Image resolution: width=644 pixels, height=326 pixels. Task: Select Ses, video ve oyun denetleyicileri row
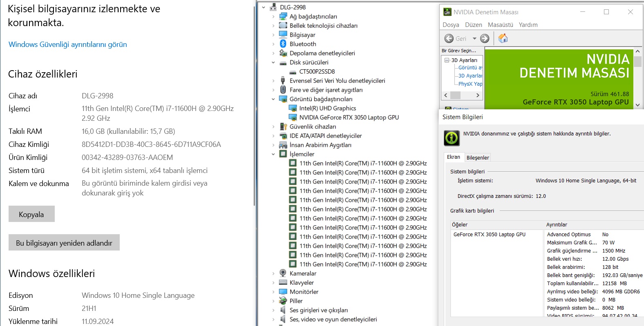(x=333, y=319)
